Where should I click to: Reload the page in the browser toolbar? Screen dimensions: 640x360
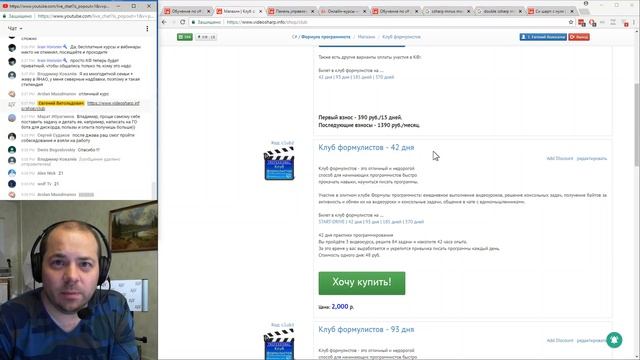182,22
